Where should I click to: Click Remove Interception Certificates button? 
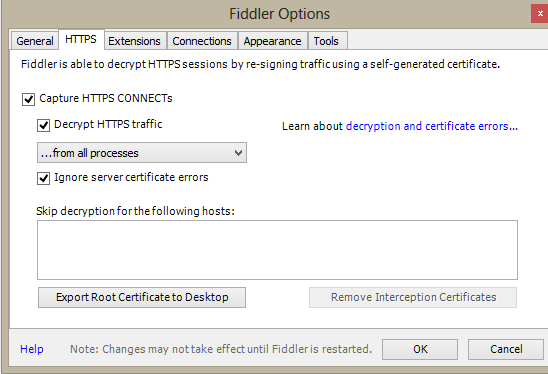pos(413,297)
